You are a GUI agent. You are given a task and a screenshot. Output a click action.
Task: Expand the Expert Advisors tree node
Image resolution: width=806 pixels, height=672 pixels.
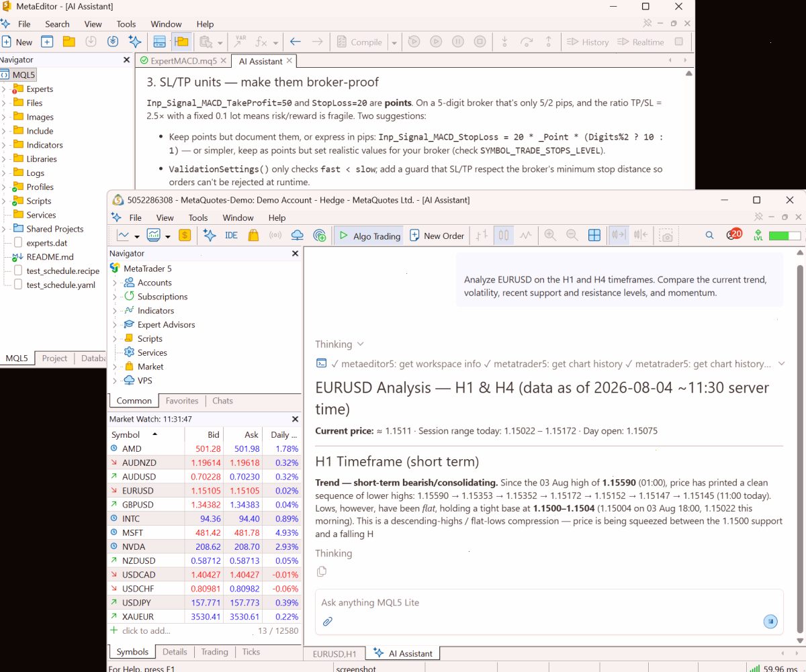point(115,325)
